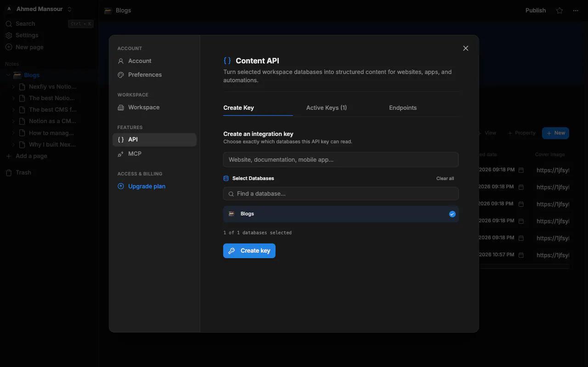Click the Blogs database icon in the sidebar tree
Screen dimensions: 588x367
pyautogui.click(x=17, y=75)
